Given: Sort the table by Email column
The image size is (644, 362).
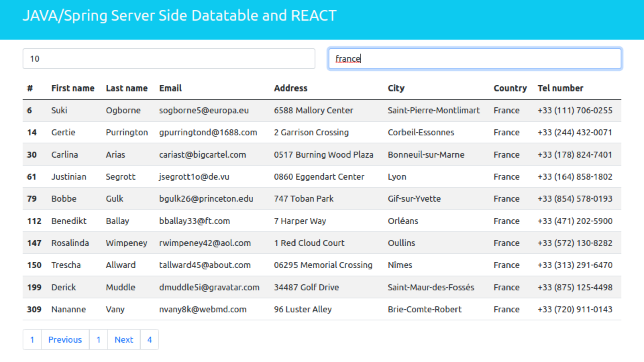Looking at the screenshot, I should pyautogui.click(x=170, y=88).
